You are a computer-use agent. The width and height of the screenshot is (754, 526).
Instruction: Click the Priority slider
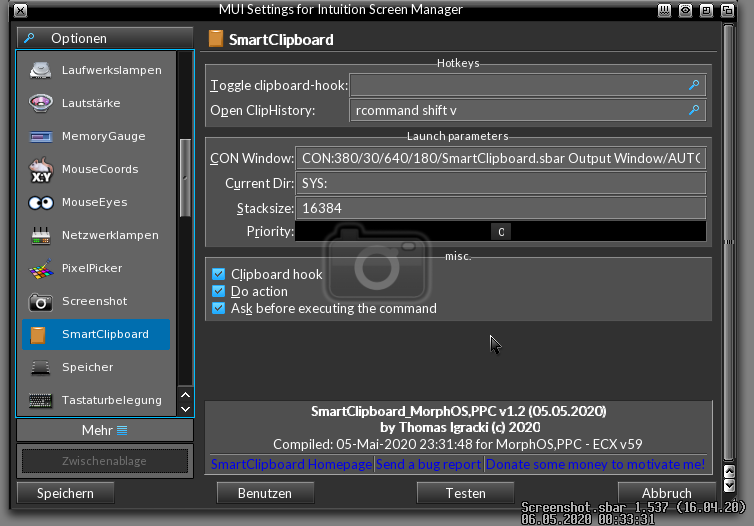(500, 232)
